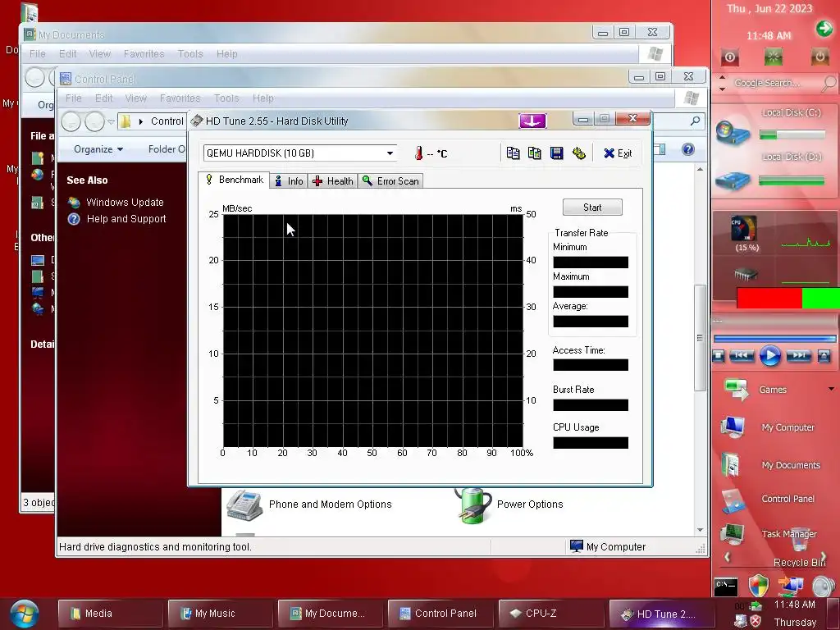Screen dimensions: 840x630
Task: Click the green arrow beside the date
Action: click(x=824, y=28)
